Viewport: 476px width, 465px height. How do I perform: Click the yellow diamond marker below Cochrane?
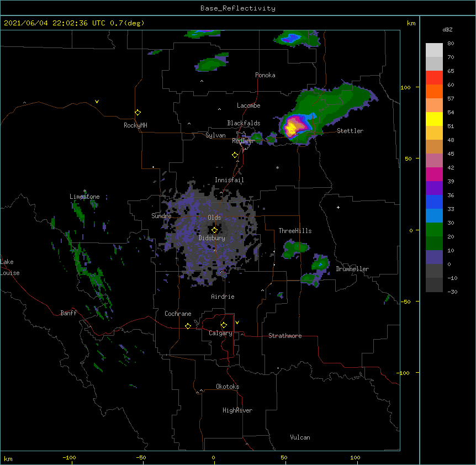click(x=188, y=326)
